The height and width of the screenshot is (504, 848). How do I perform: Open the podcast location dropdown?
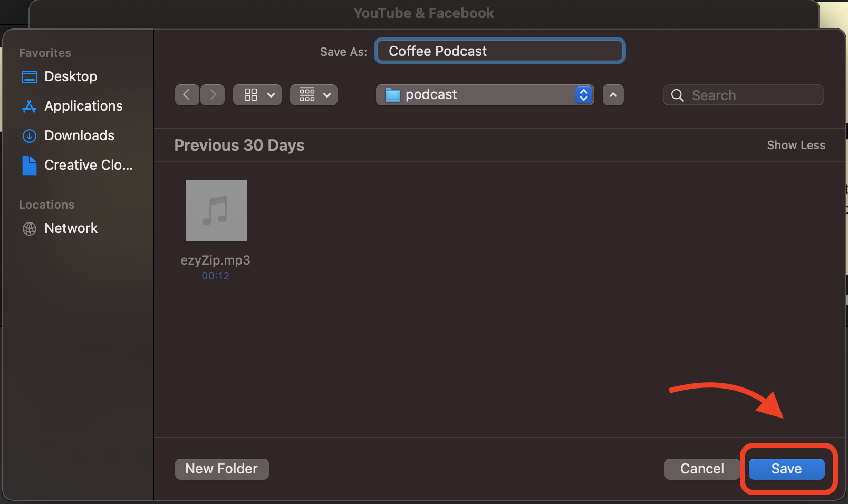click(x=583, y=95)
